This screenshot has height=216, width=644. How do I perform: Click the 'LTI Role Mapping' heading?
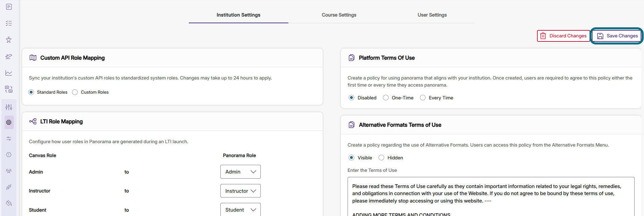pos(62,121)
